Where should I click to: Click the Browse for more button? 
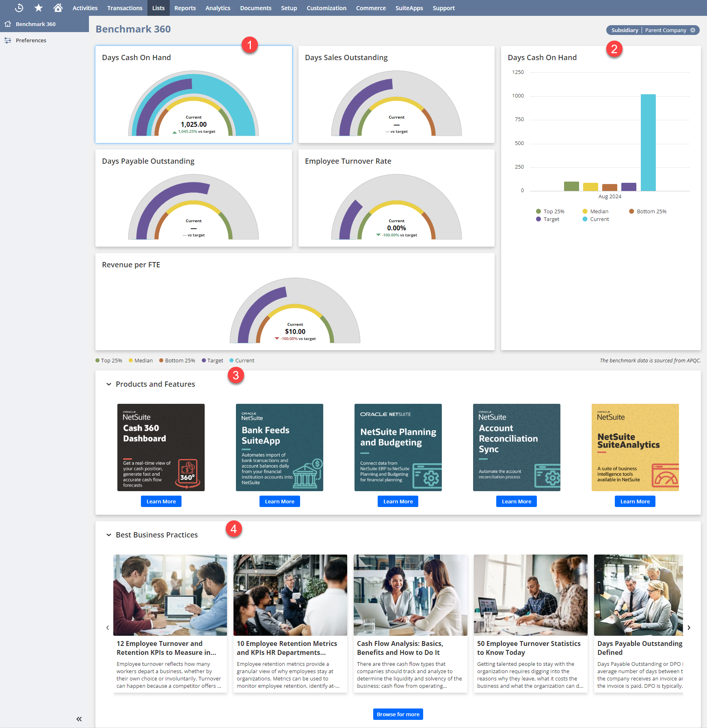(x=398, y=714)
